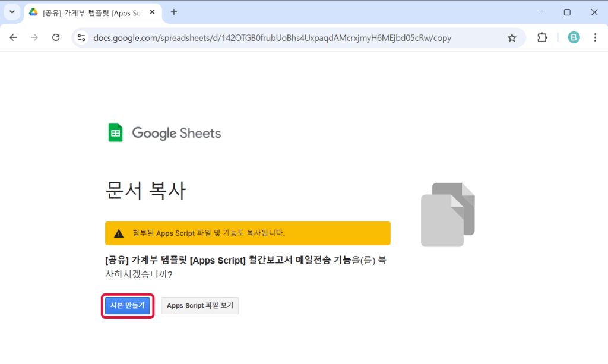Click the green Google Sheets logo icon
Image resolution: width=608 pixels, height=364 pixels.
(115, 132)
